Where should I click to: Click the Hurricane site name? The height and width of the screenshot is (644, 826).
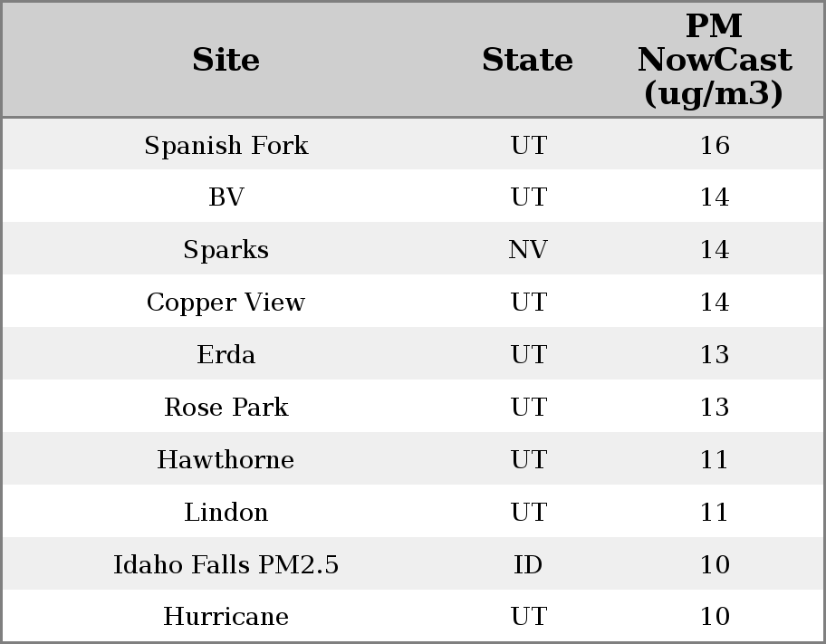click(226, 617)
